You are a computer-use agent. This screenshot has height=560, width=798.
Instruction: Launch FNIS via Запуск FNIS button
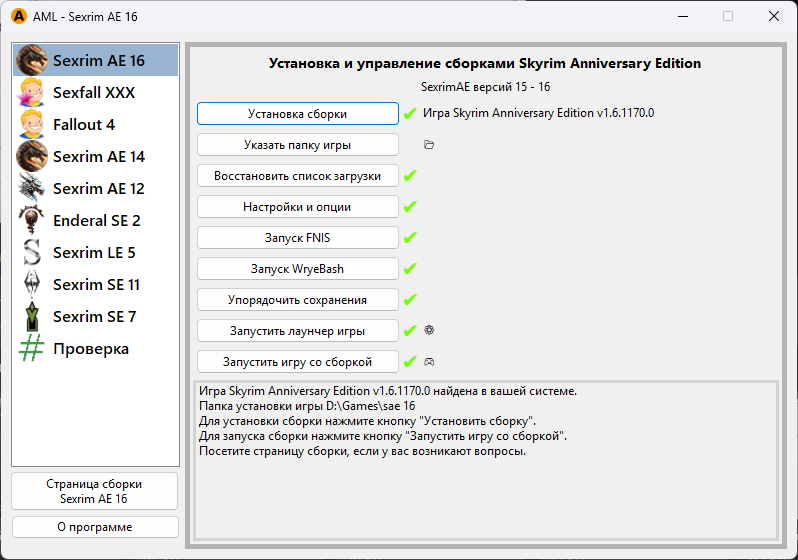click(x=297, y=238)
